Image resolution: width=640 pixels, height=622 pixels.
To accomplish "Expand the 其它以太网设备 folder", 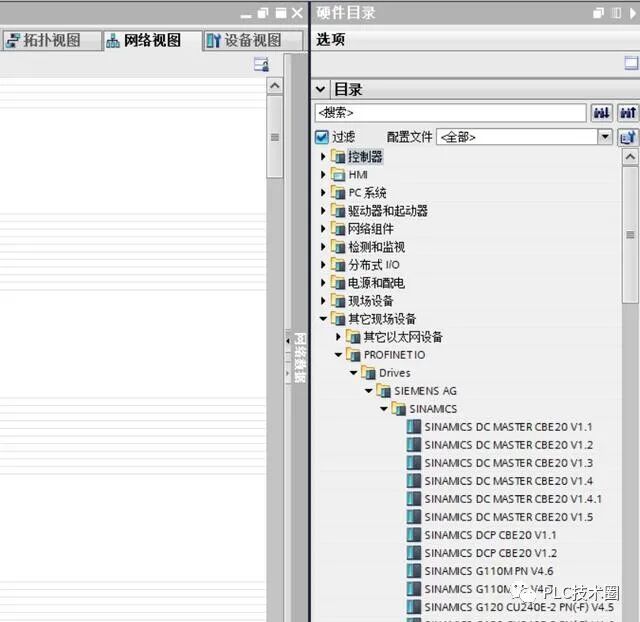I will (x=338, y=337).
